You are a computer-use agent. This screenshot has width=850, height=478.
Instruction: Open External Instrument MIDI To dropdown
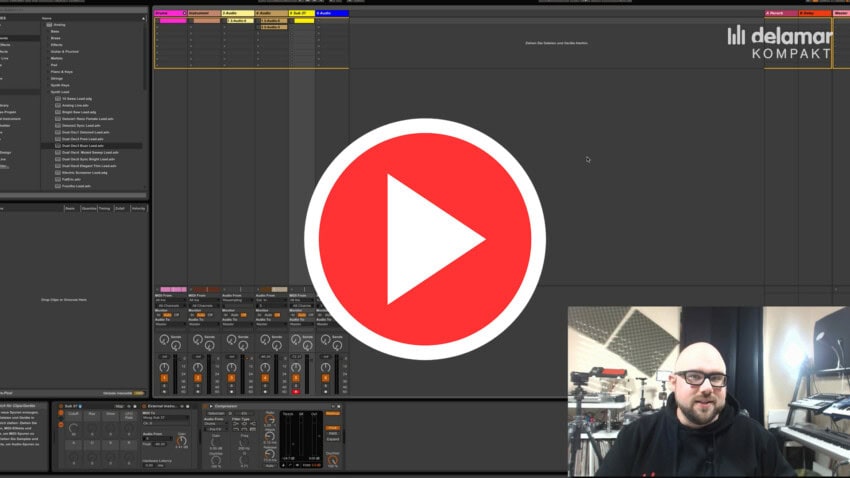[166, 418]
